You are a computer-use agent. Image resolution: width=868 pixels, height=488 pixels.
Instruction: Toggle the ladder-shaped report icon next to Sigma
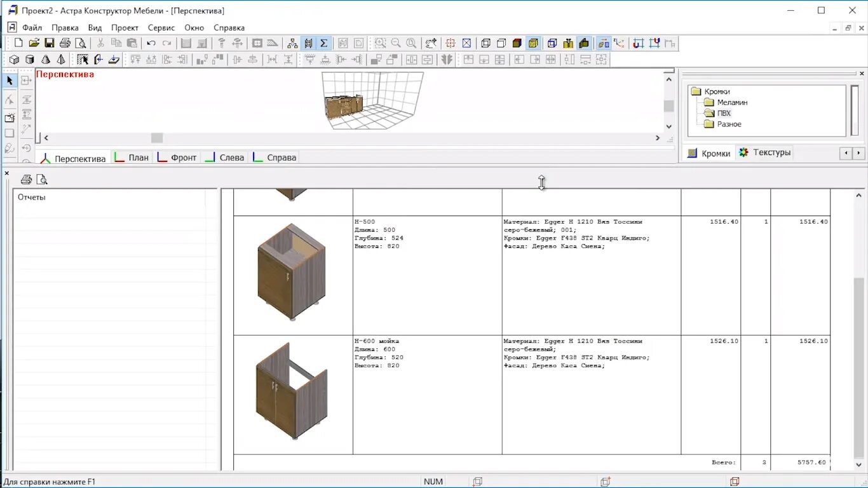[x=308, y=43]
